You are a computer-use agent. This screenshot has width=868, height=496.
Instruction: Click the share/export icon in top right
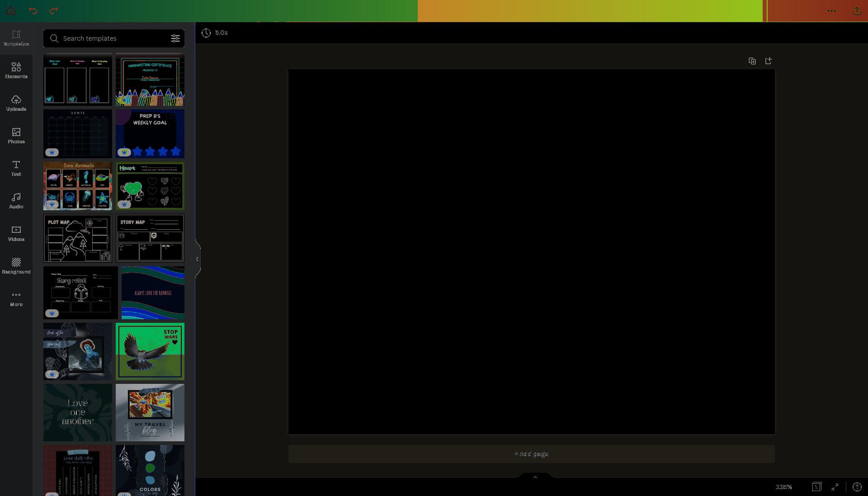point(857,11)
